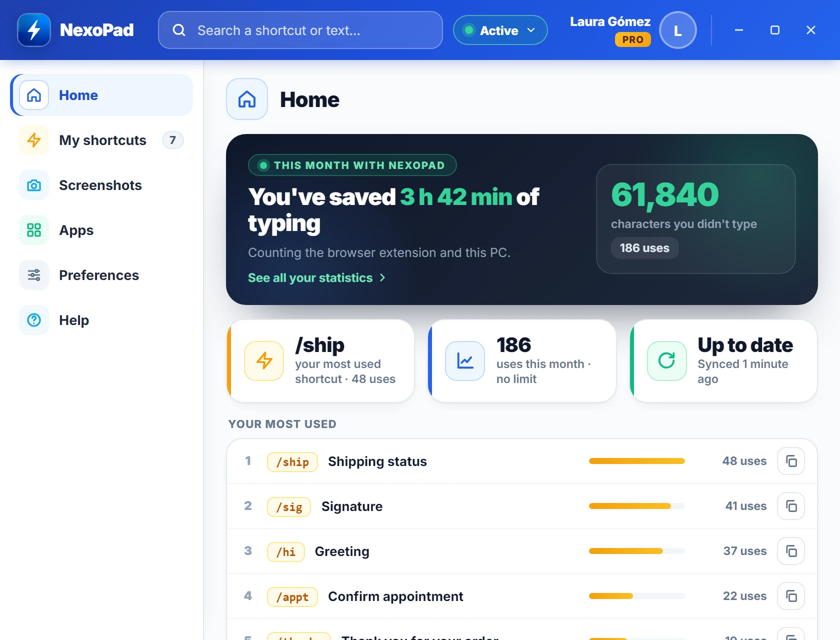Open the Preferences section label
Image resolution: width=840 pixels, height=640 pixels.
tap(99, 275)
